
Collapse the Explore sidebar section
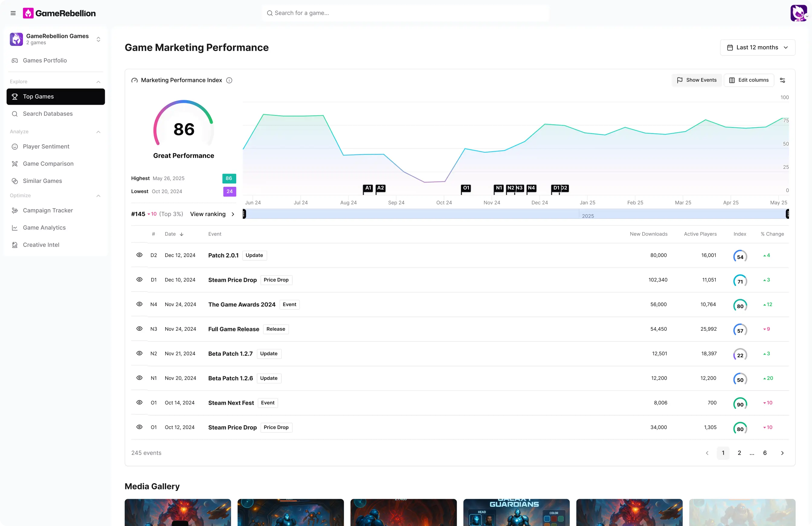pyautogui.click(x=98, y=82)
